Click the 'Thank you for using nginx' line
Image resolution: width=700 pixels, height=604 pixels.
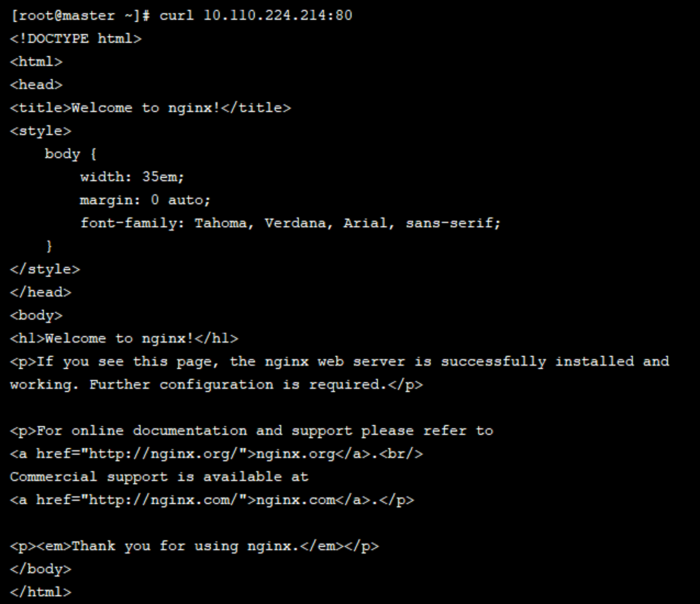click(194, 546)
